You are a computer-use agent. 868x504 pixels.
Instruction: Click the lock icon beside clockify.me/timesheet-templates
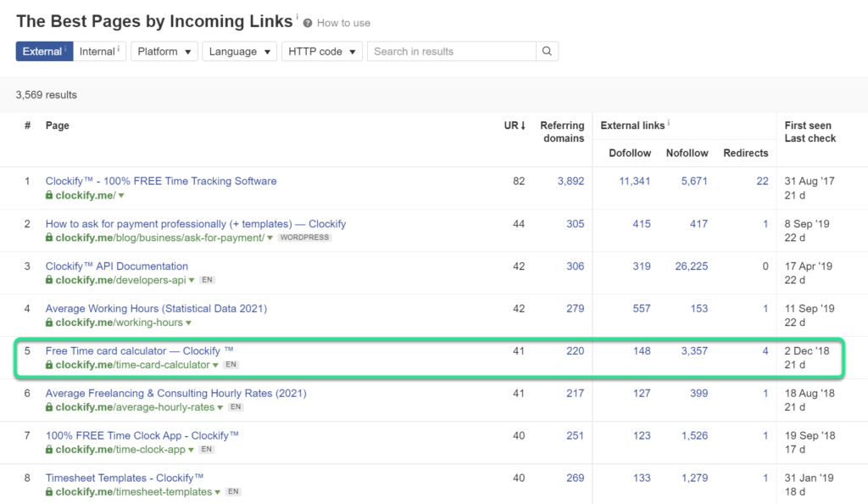(x=49, y=491)
